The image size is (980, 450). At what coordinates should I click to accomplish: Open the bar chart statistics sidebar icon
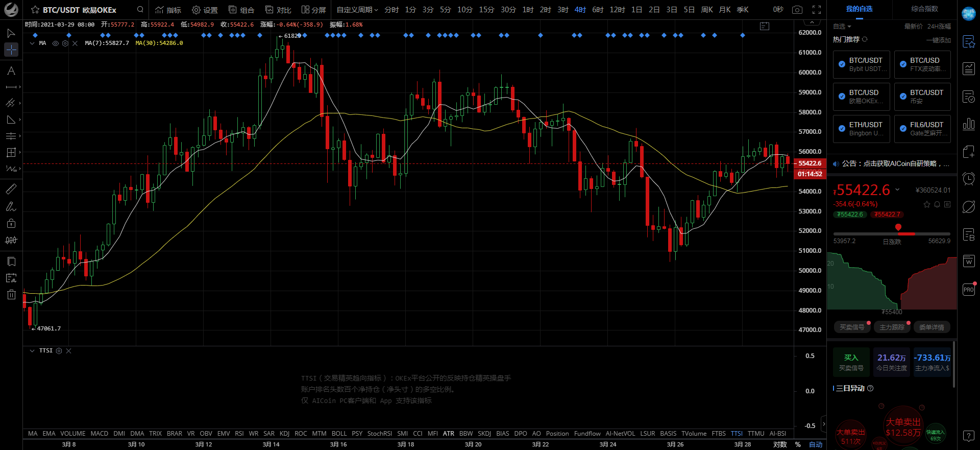[x=969, y=124]
